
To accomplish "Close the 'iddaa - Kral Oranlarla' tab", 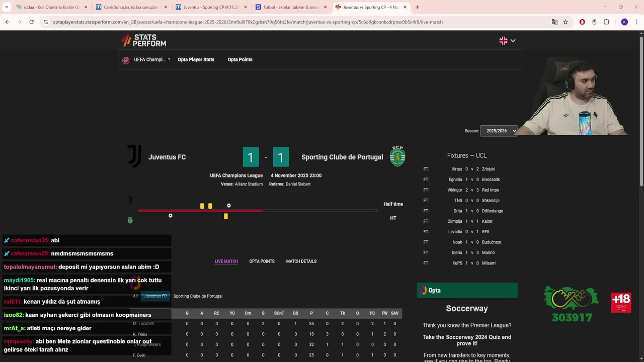I will (x=86, y=8).
